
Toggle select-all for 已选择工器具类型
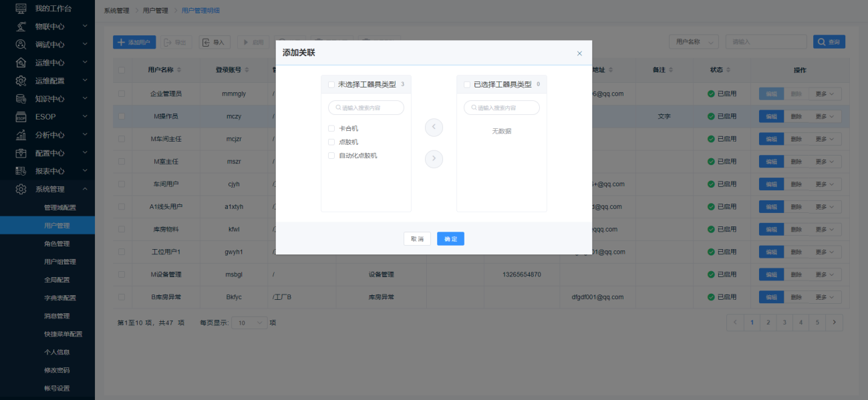tap(467, 85)
